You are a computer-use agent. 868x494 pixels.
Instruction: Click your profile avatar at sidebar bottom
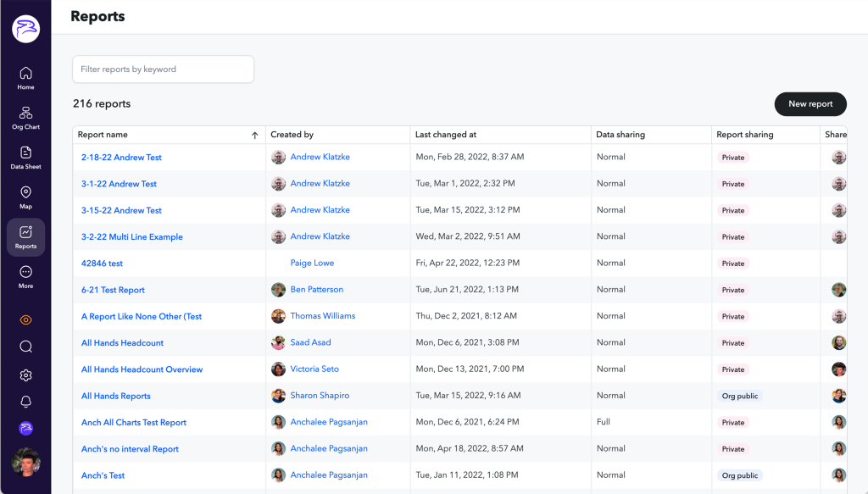pos(25,462)
